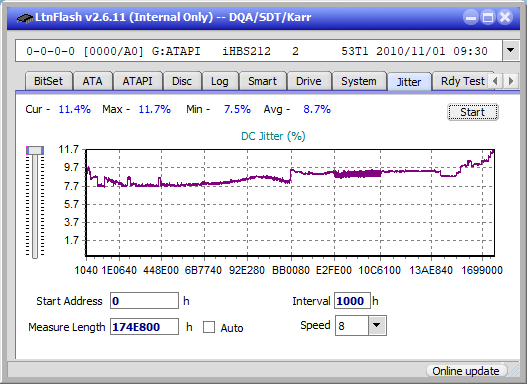The width and height of the screenshot is (527, 384).
Task: Click the Max value 11.7%
Action: click(155, 109)
